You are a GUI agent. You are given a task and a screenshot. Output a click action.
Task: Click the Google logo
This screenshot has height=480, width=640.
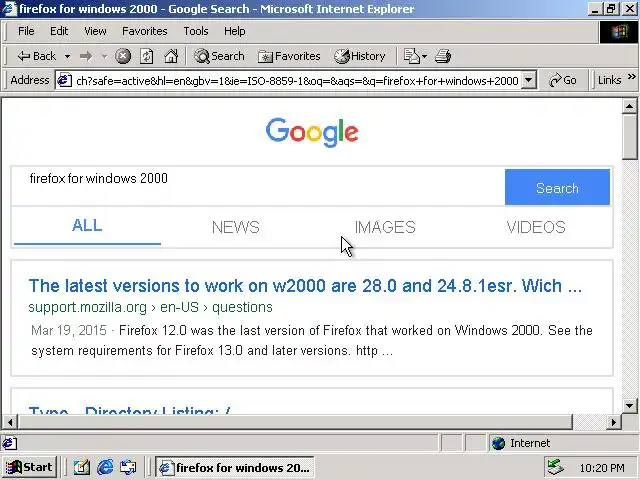312,132
